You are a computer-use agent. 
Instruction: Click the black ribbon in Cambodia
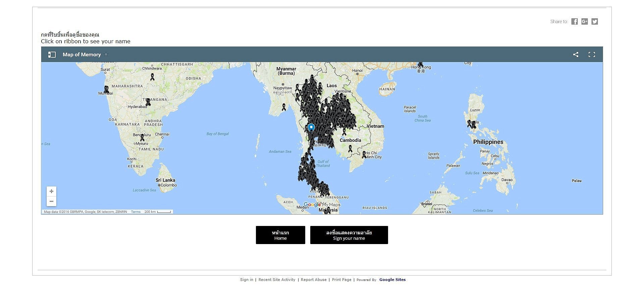350,148
